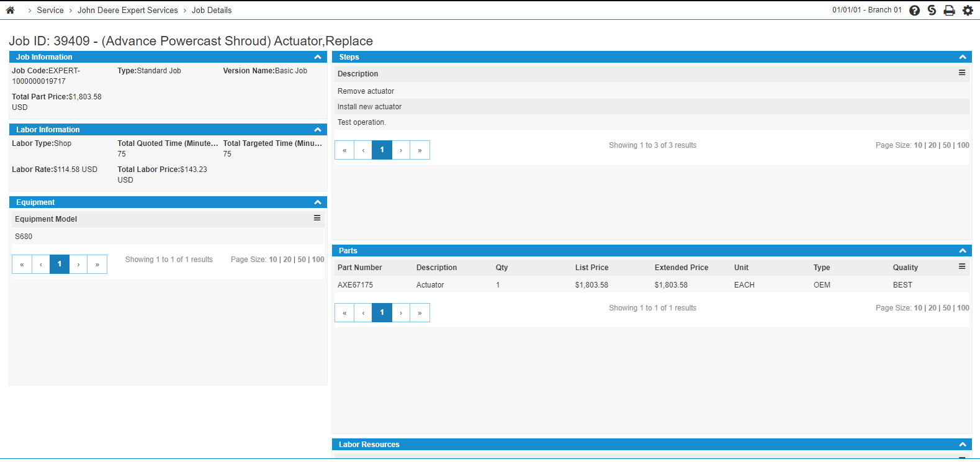This screenshot has width=980, height=462.
Task: Click the BEST quality cell
Action: pos(903,285)
